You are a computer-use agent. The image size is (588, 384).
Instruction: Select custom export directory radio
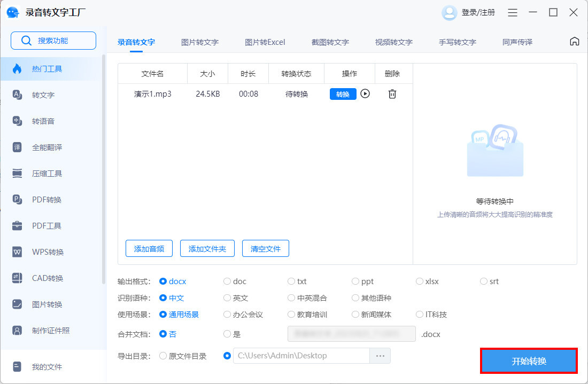227,356
